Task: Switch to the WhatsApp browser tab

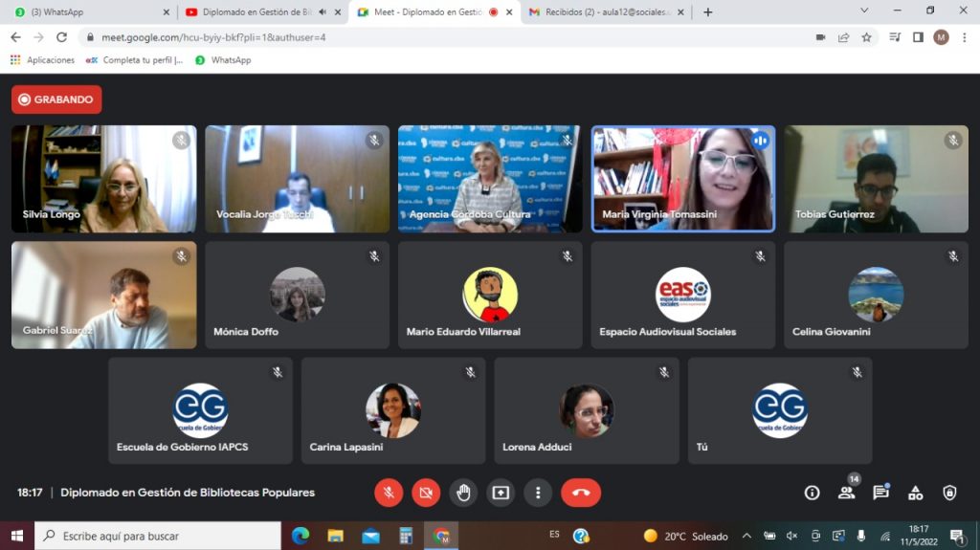Action: [x=86, y=12]
